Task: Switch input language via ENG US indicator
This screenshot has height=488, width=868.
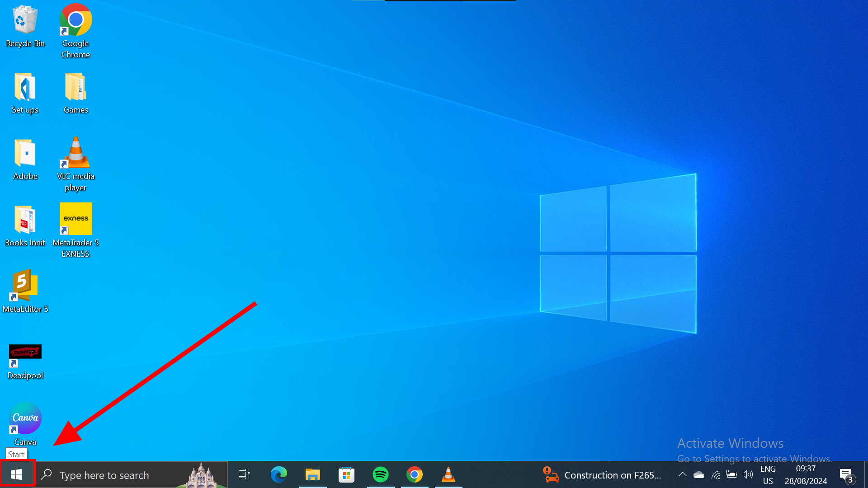Action: tap(768, 475)
